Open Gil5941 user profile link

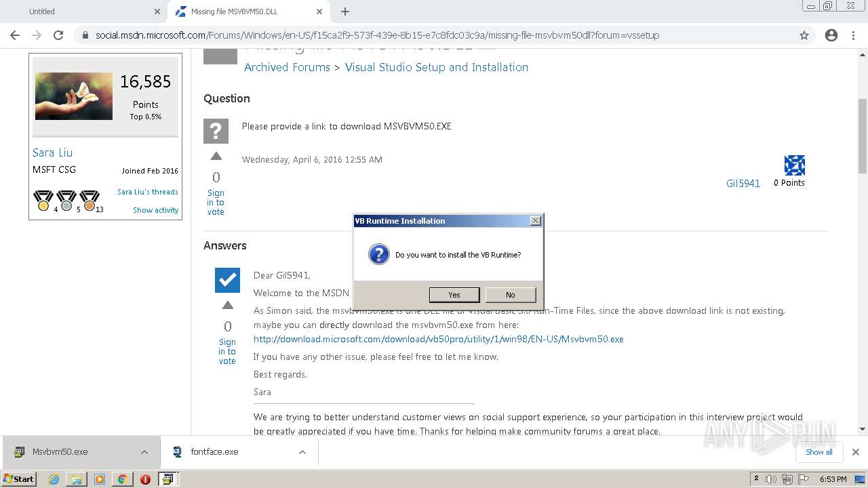click(x=743, y=183)
